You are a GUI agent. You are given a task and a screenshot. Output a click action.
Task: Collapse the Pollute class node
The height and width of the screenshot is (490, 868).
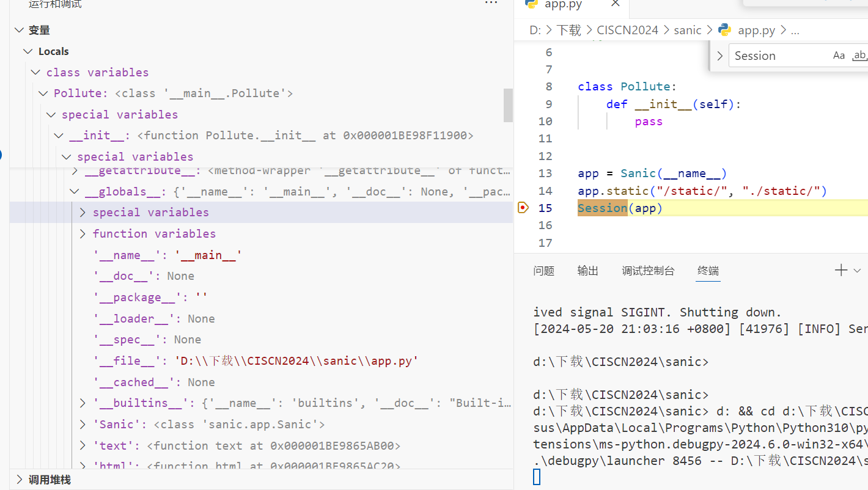pyautogui.click(x=43, y=93)
